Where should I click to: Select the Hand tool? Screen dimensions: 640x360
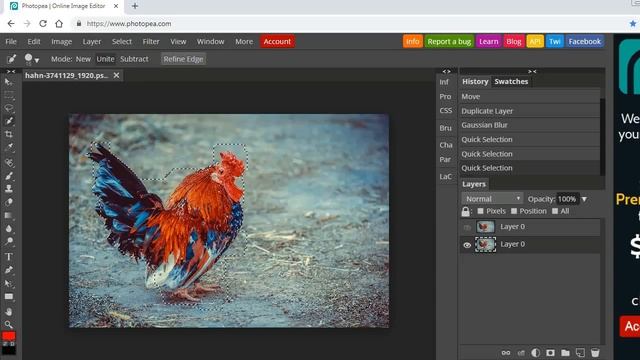click(9, 312)
